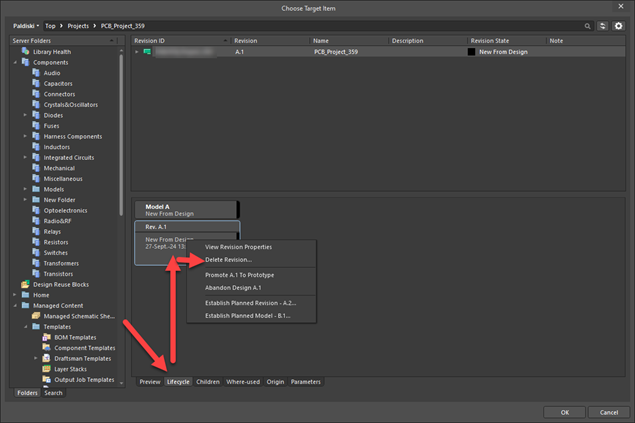
Task: Expand the Home folder node
Action: (x=15, y=295)
